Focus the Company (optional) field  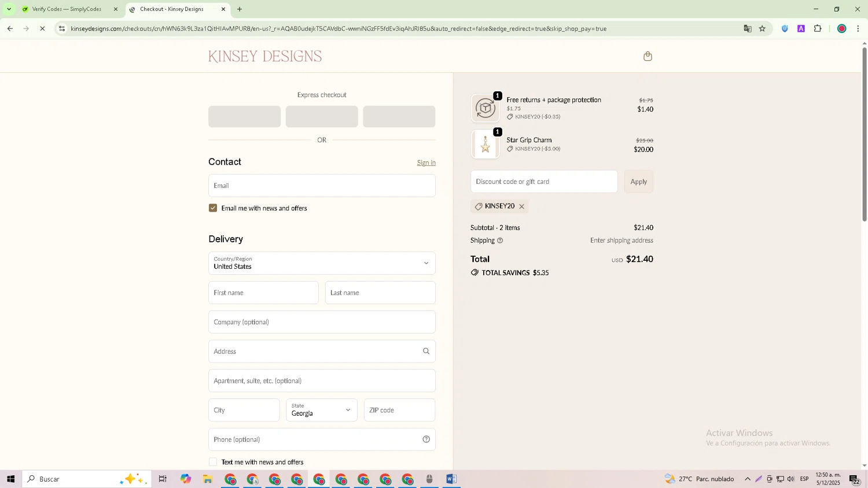(x=322, y=322)
